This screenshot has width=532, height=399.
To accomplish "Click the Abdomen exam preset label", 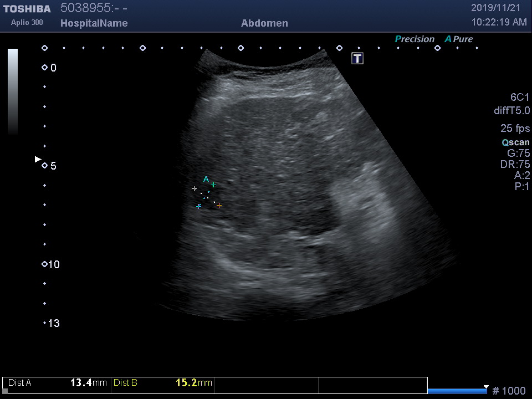I will pos(264,23).
